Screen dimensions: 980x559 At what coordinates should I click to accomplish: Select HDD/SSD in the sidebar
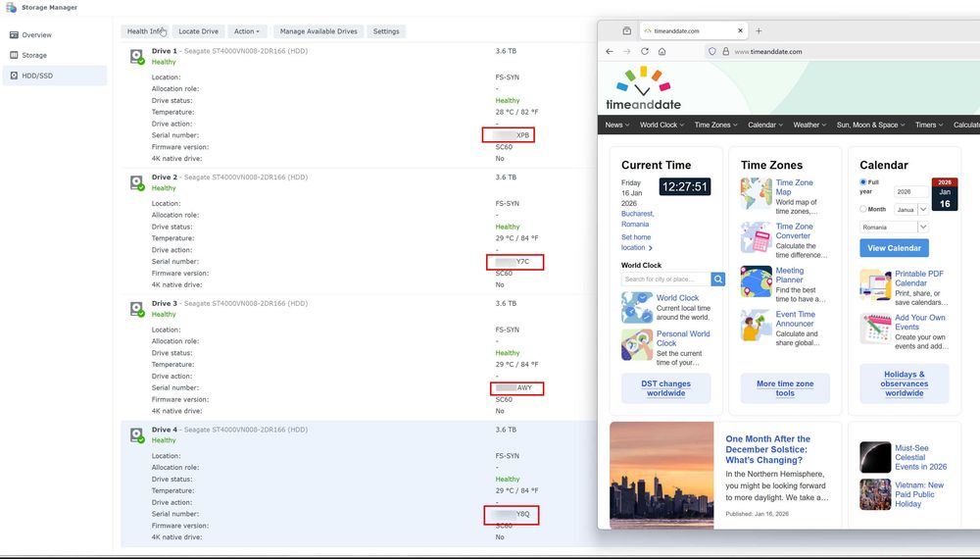(x=55, y=76)
